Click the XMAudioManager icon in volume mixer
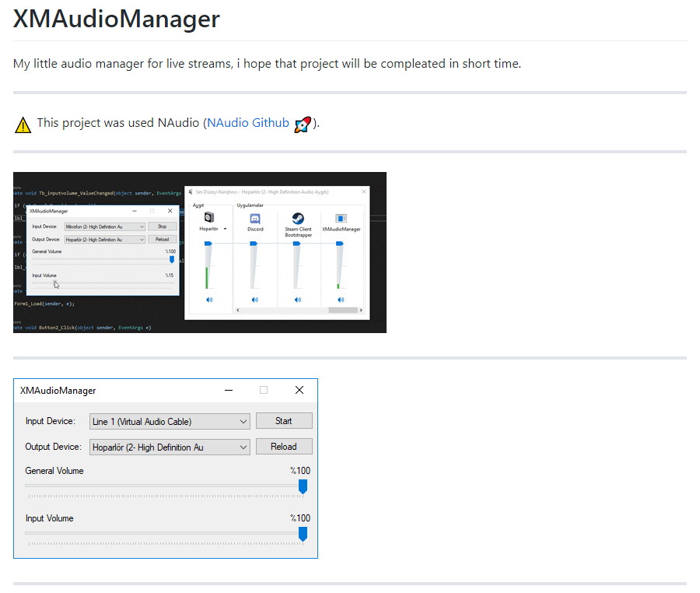 pos(341,219)
